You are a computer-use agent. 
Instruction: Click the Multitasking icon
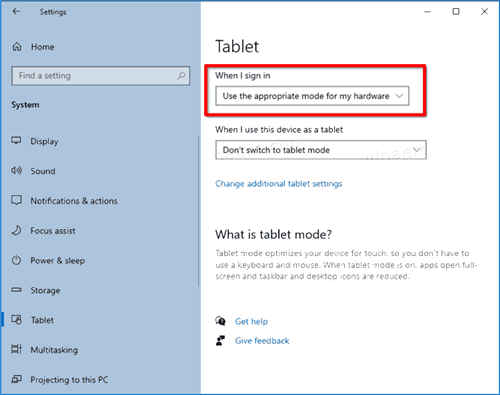pyautogui.click(x=16, y=349)
